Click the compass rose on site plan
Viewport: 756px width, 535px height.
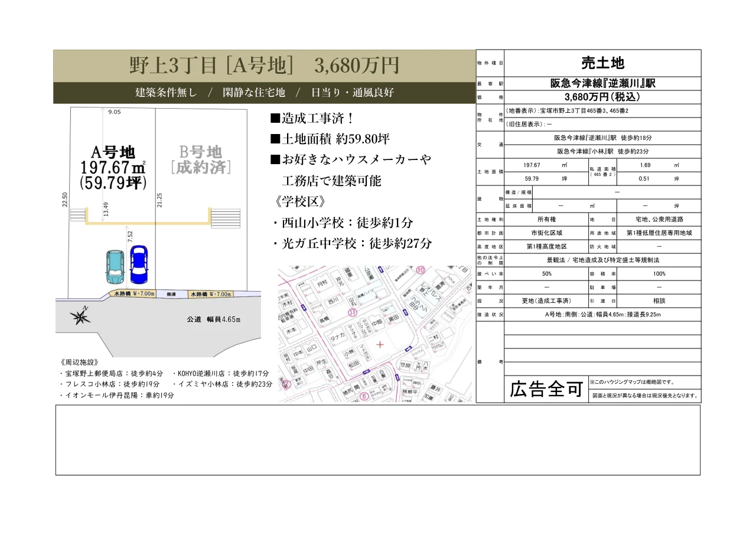click(x=81, y=317)
